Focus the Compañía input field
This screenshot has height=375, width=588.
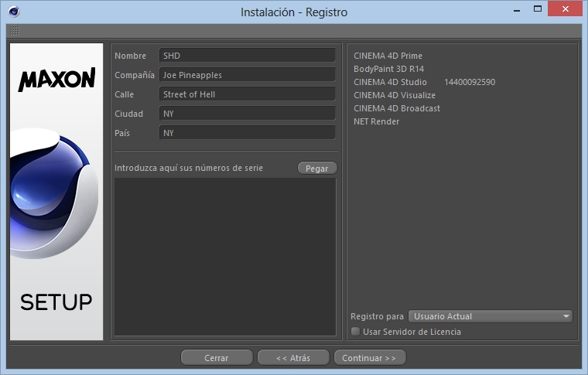pyautogui.click(x=247, y=75)
